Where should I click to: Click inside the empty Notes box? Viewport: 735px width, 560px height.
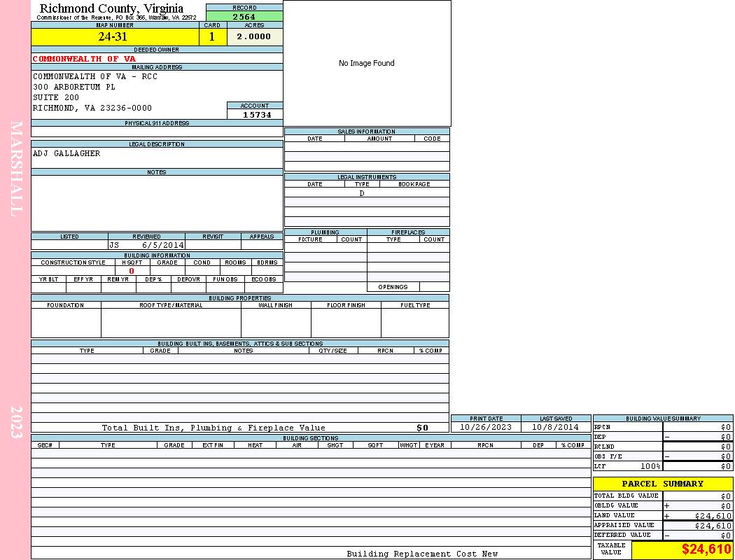tap(157, 203)
